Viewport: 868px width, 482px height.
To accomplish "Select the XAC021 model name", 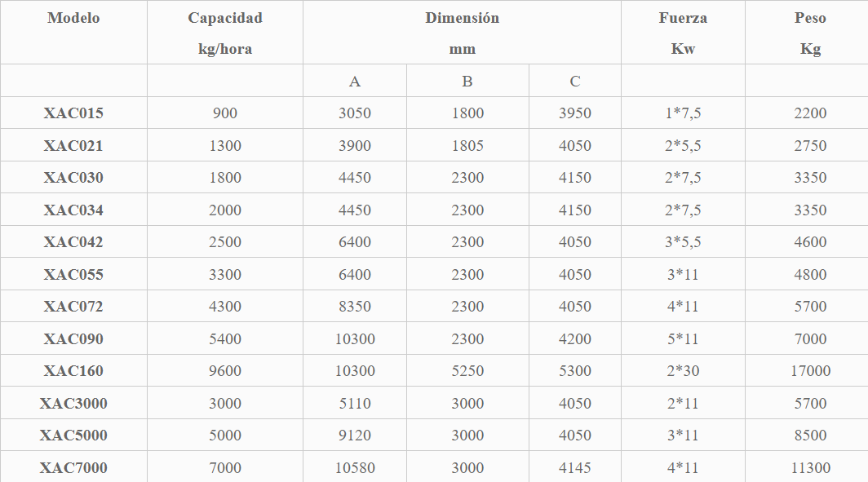I will [73, 145].
